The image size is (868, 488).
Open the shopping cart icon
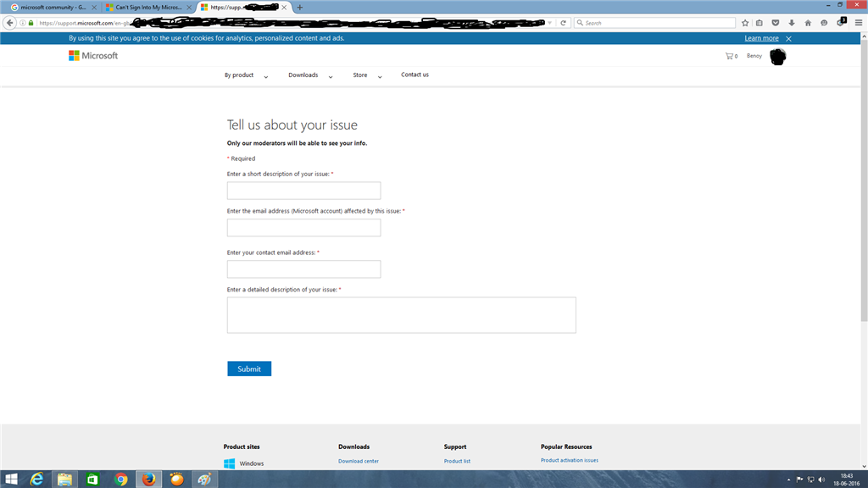point(729,56)
